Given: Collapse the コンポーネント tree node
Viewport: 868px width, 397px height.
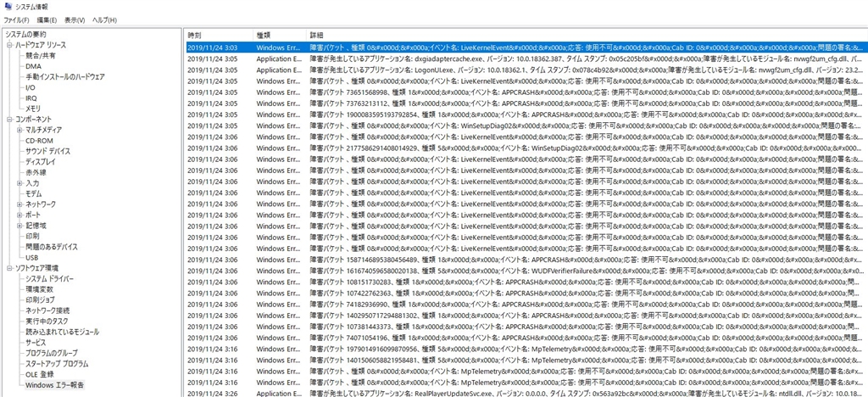Looking at the screenshot, I should (x=9, y=119).
